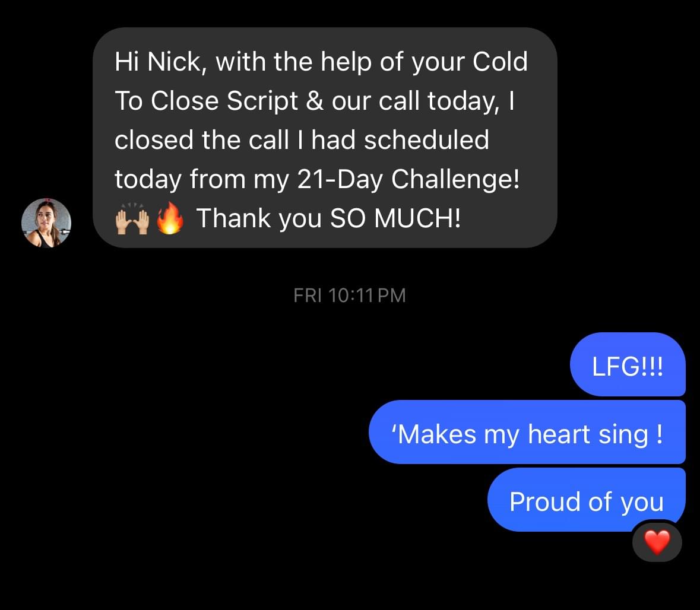Image resolution: width=700 pixels, height=610 pixels.
Task: Tap the red heart reaction
Action: 657,542
